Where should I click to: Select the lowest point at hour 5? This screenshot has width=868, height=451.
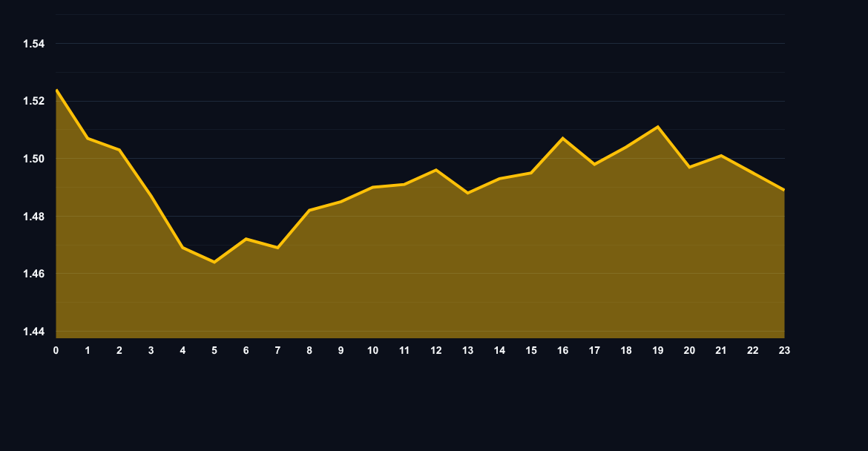tap(214, 261)
